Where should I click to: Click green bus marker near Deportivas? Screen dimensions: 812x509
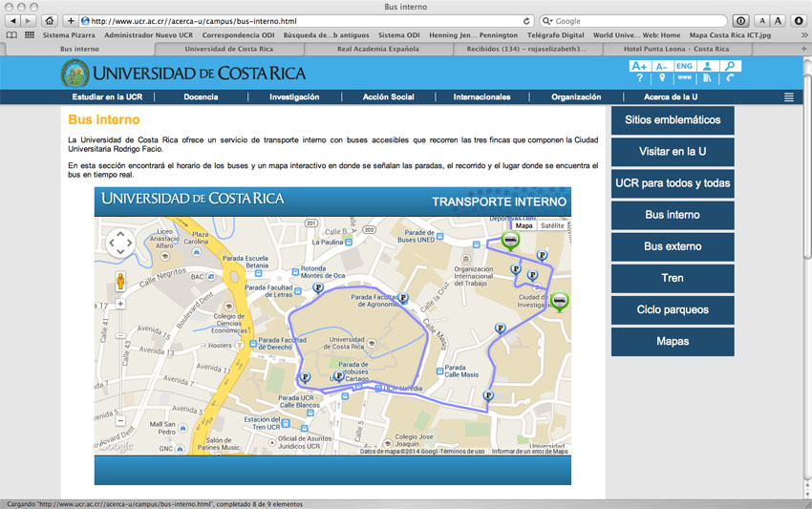pos(510,241)
